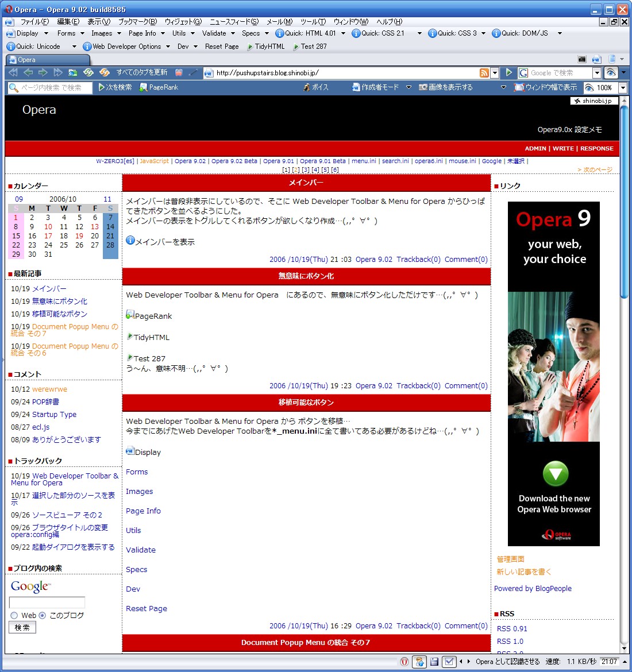This screenshot has height=672, width=632.
Task: Open the ファイル(F) menu
Action: click(34, 21)
